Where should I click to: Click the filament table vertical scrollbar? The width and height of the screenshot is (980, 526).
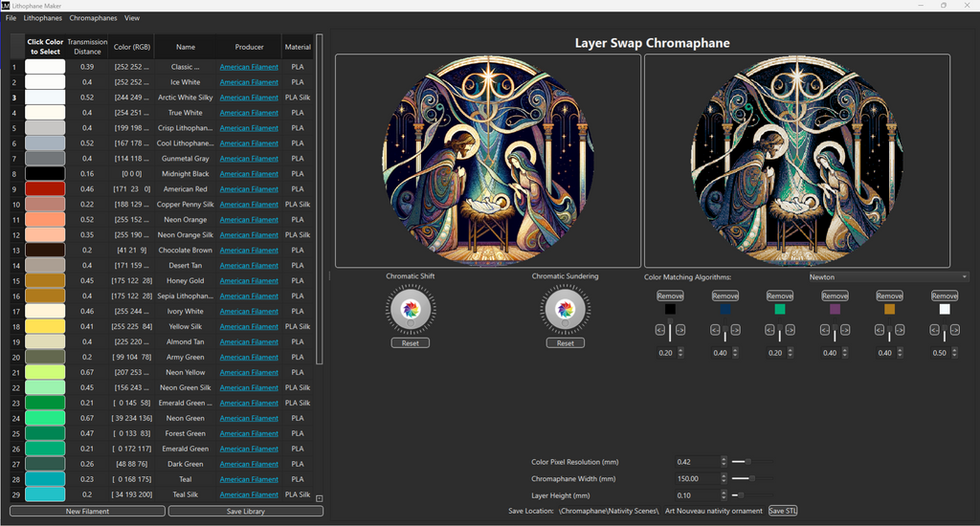pos(320,200)
